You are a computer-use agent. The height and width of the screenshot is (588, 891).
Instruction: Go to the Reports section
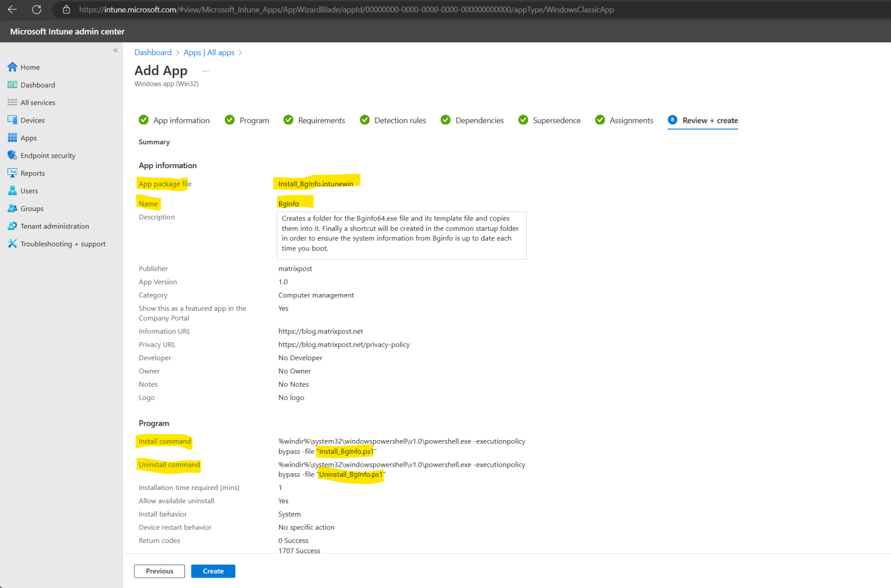click(32, 173)
